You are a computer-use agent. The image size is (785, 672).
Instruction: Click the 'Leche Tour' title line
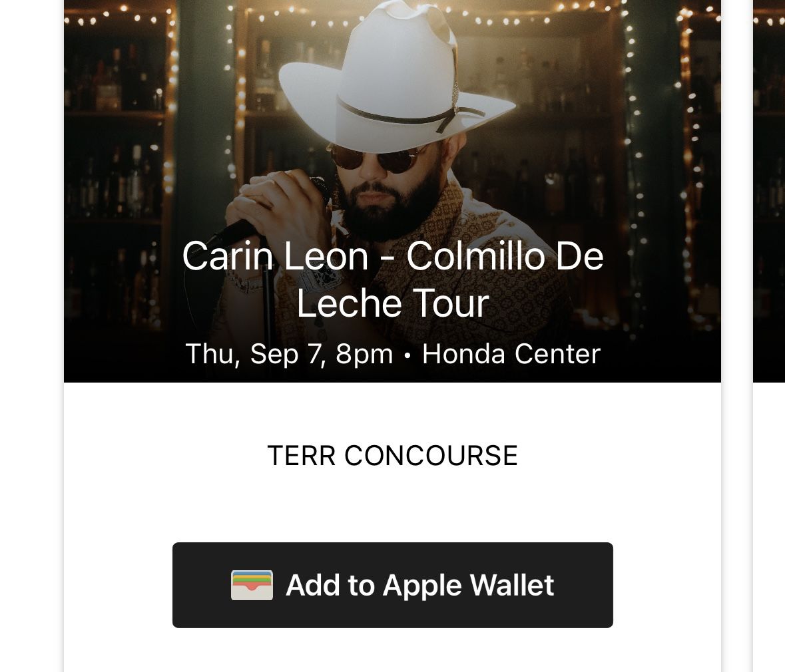(x=393, y=303)
